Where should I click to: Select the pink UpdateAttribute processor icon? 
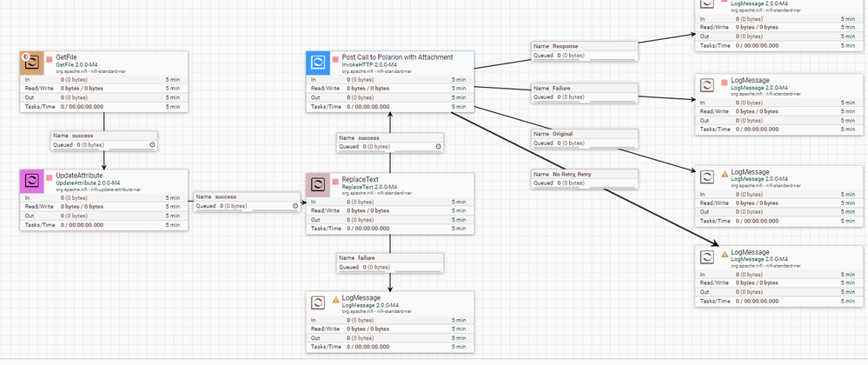click(x=32, y=181)
